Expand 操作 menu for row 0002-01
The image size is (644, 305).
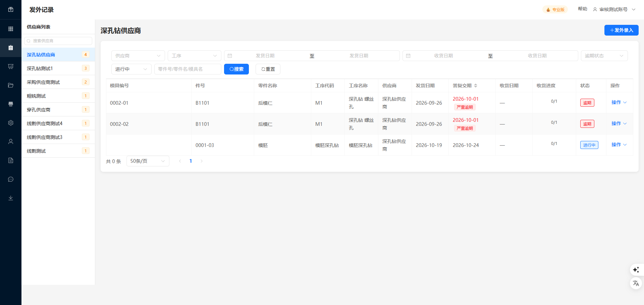[x=619, y=102]
